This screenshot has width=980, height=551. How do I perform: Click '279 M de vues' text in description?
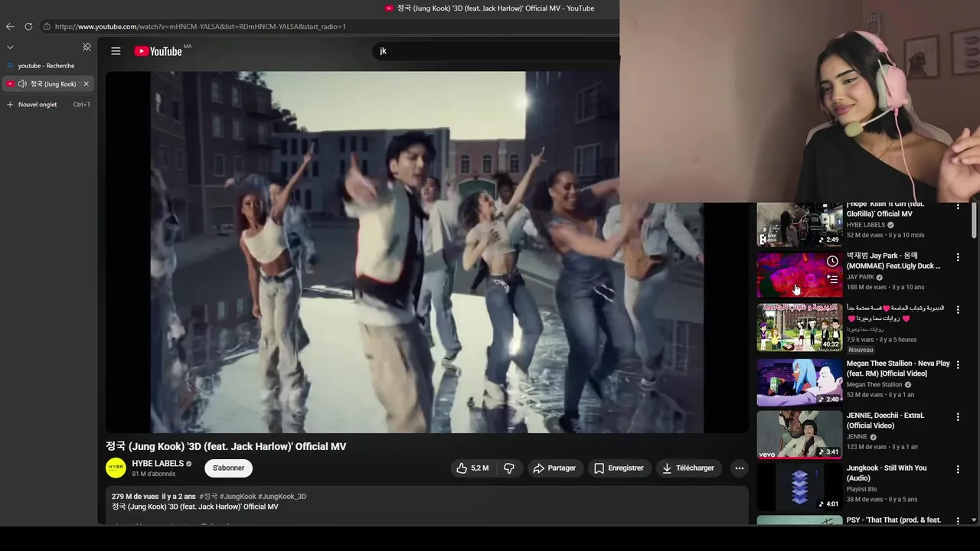click(135, 497)
